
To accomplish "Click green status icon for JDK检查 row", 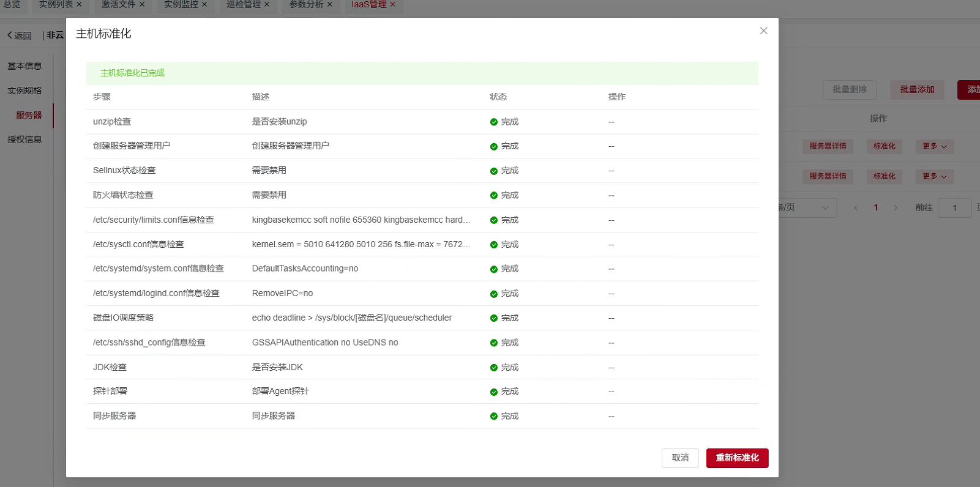I will pos(493,368).
